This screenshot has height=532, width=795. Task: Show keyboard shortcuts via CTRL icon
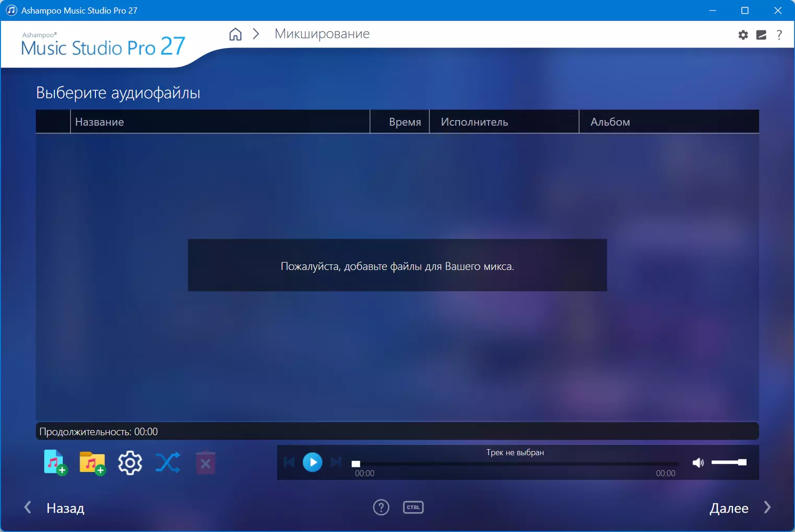[x=413, y=507]
